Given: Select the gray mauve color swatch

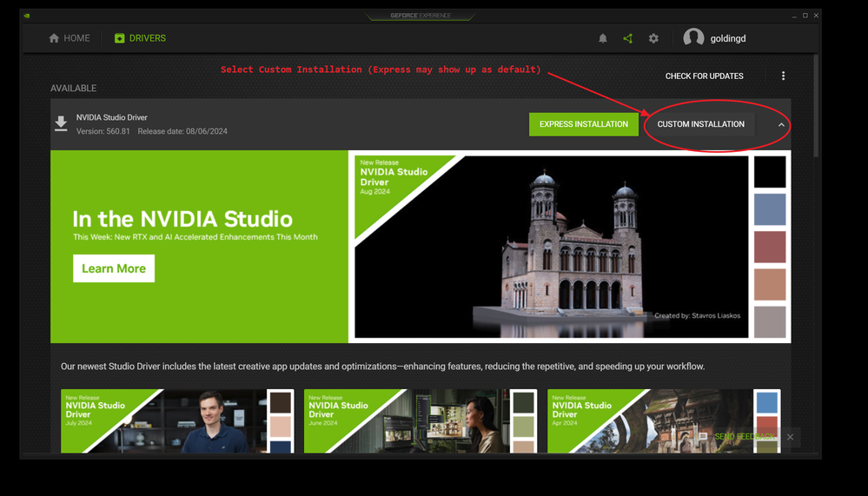Looking at the screenshot, I should pyautogui.click(x=770, y=321).
